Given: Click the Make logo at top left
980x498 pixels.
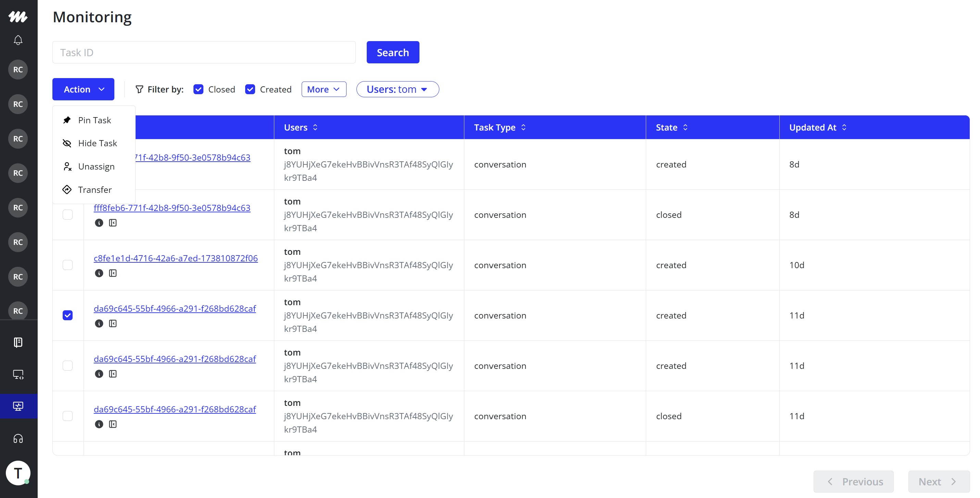Looking at the screenshot, I should [18, 16].
